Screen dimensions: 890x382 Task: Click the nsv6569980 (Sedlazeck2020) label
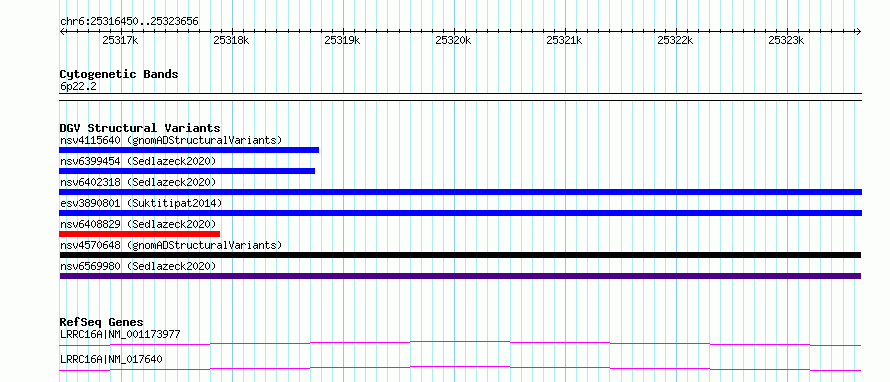(x=138, y=266)
